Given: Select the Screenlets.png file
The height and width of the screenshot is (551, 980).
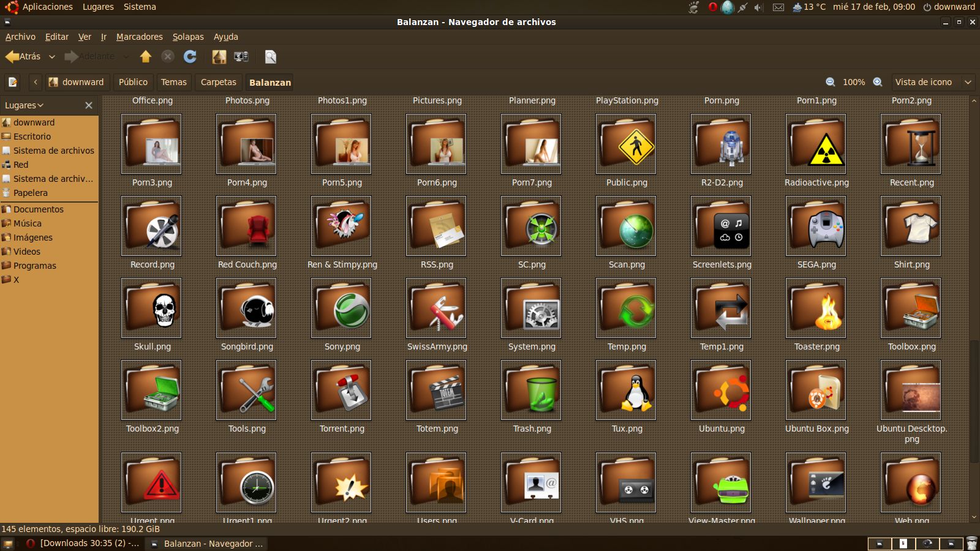Looking at the screenshot, I should (x=722, y=226).
